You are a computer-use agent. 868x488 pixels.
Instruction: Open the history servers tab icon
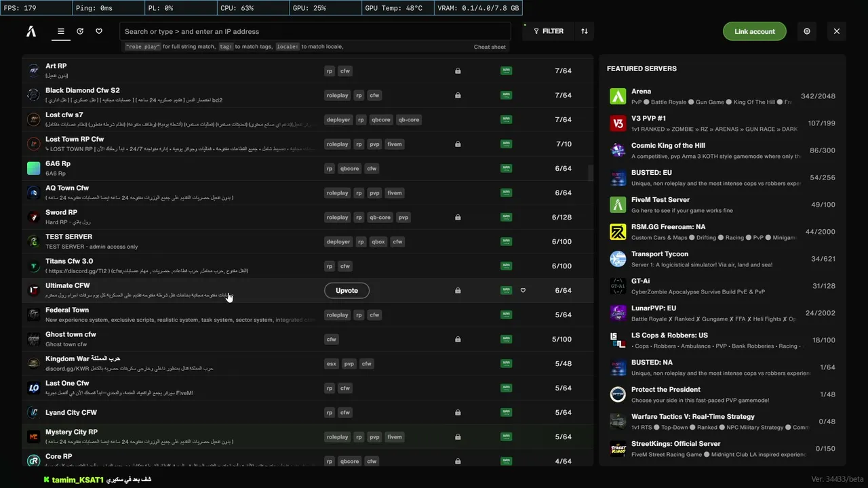pyautogui.click(x=80, y=31)
